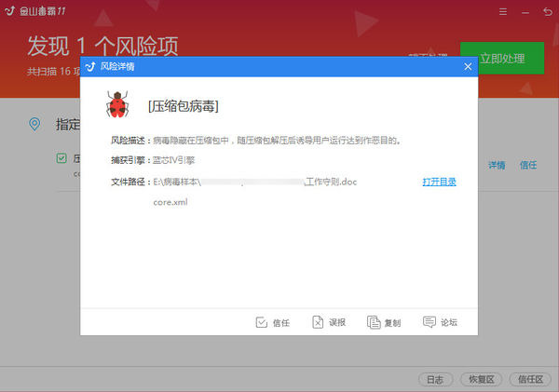
Task: Click the 详情 link in risk row
Action: pos(497,165)
